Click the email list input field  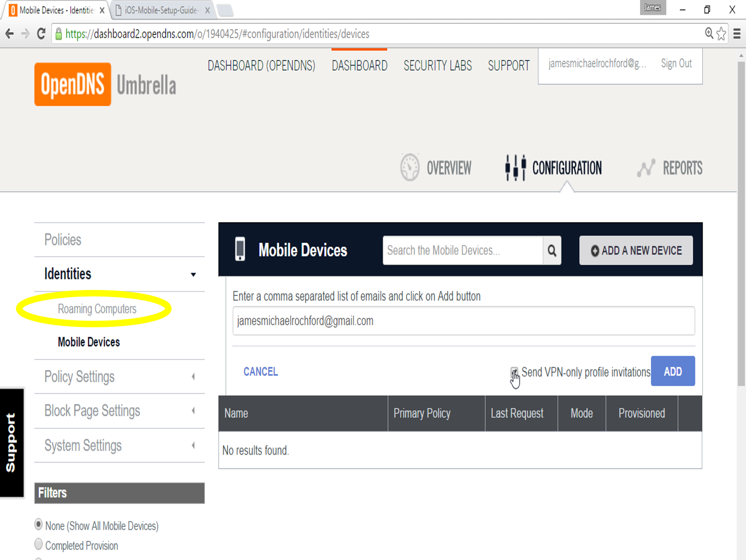(x=464, y=321)
